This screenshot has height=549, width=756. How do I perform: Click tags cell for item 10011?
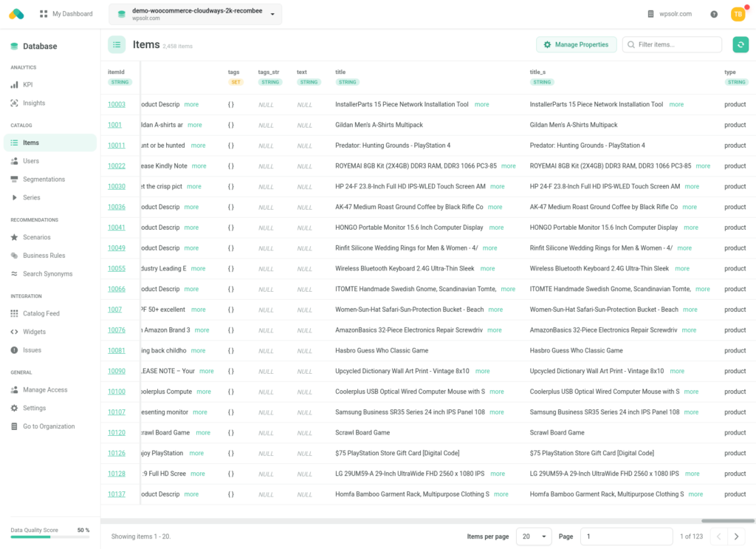pos(231,146)
